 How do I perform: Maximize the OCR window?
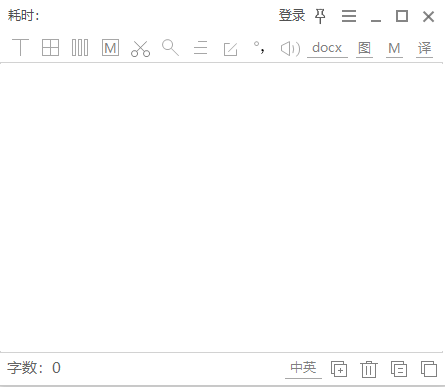pyautogui.click(x=402, y=16)
